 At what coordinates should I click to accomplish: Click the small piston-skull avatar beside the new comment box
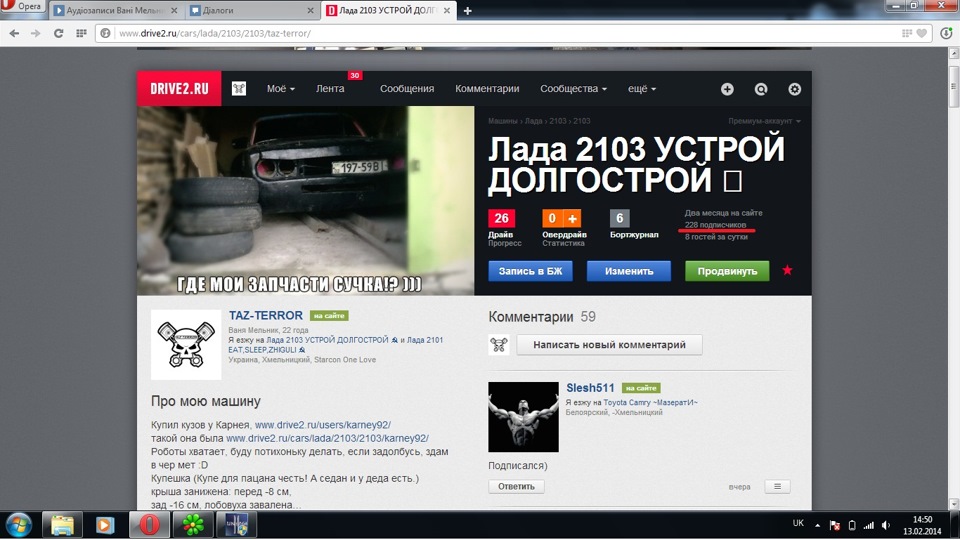(498, 345)
